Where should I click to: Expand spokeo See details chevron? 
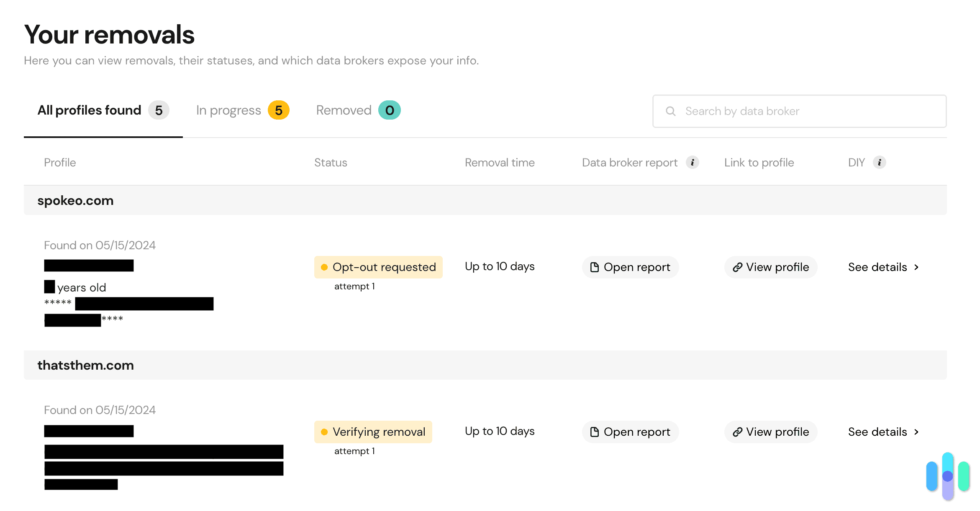point(916,267)
